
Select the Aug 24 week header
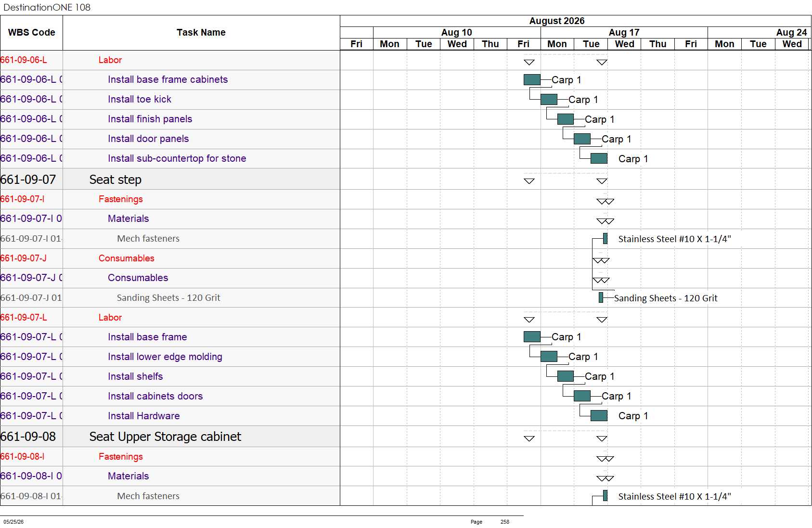[x=791, y=32]
